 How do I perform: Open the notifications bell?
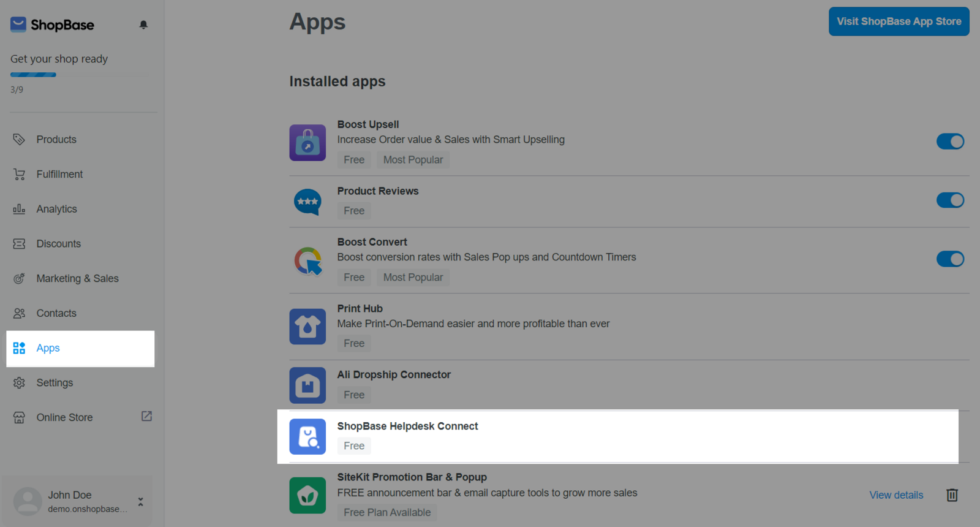pyautogui.click(x=143, y=25)
